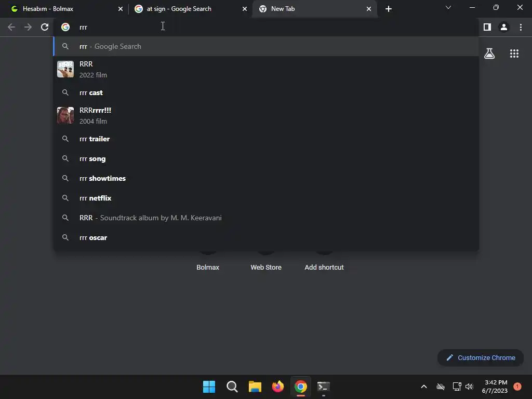Open Firefox from the taskbar
Image resolution: width=532 pixels, height=399 pixels.
click(x=278, y=387)
